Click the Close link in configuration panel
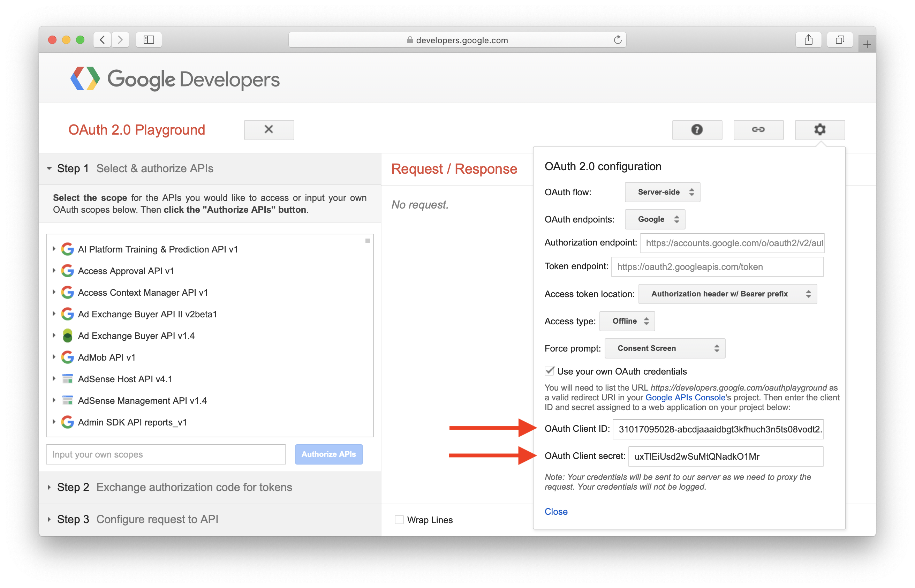The height and width of the screenshot is (588, 915). click(556, 512)
